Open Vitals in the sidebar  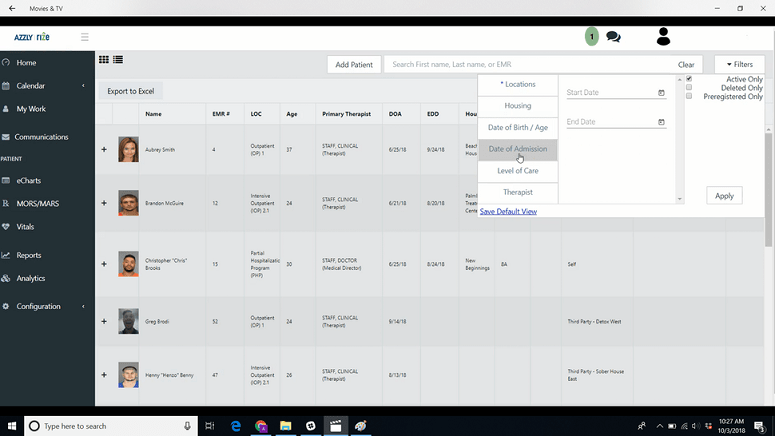click(25, 227)
